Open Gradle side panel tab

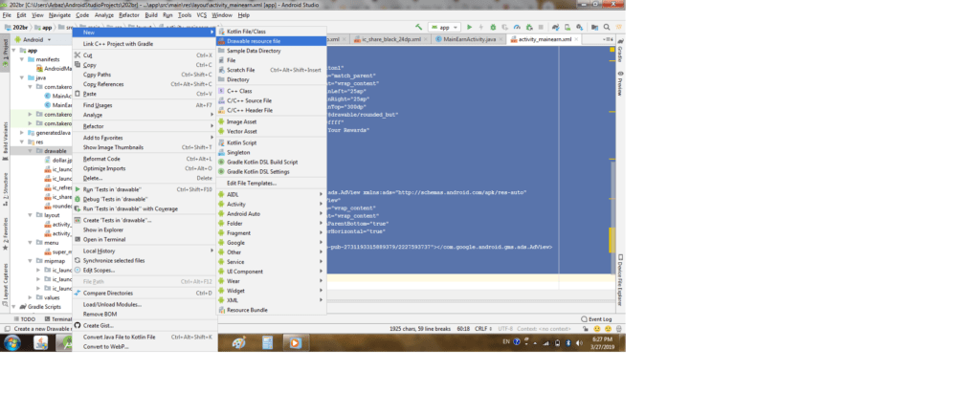pyautogui.click(x=620, y=53)
